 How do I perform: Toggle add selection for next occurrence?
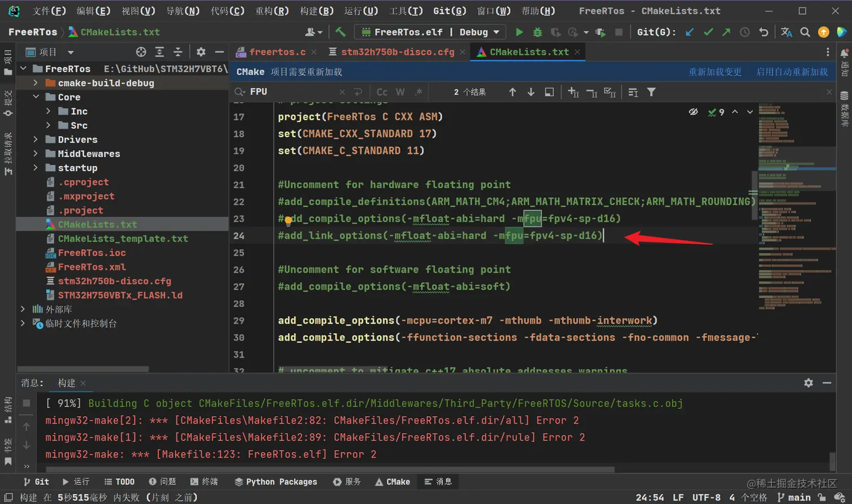(573, 92)
